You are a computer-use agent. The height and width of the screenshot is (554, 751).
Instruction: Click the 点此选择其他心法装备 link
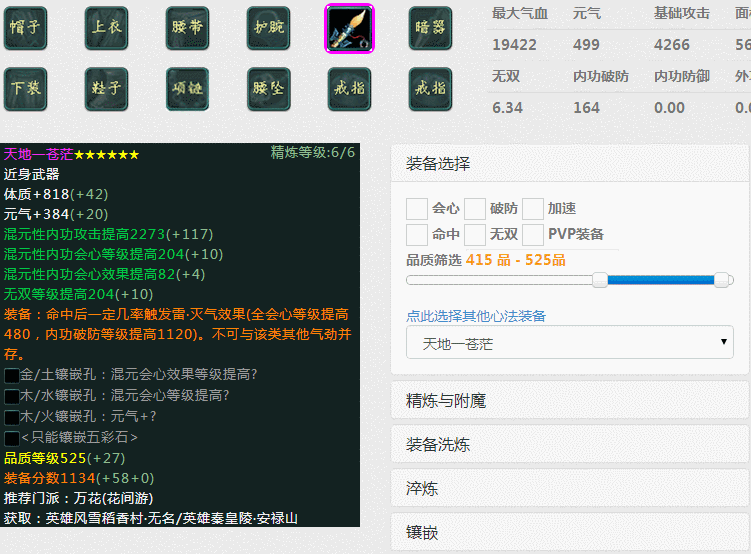476,316
